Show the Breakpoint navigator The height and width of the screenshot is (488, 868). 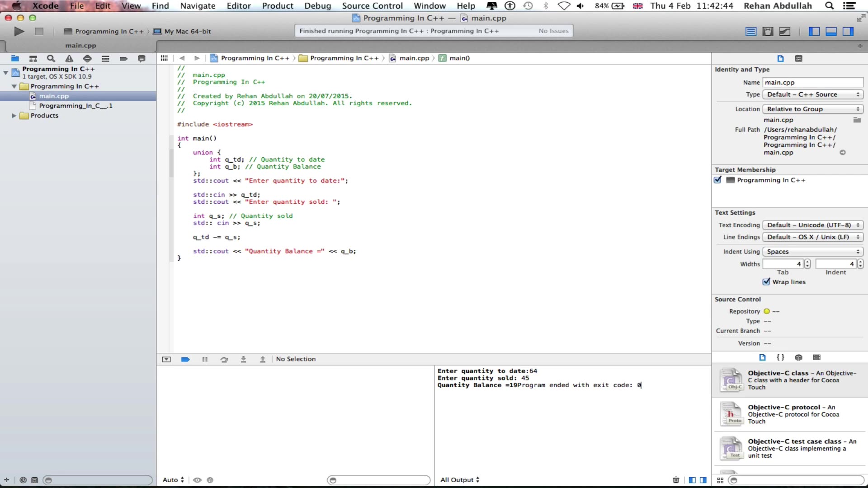(x=123, y=58)
